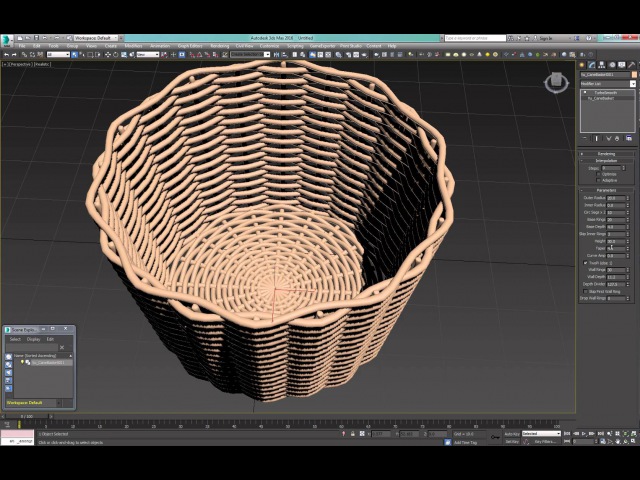The image size is (640, 480).
Task: Open the Modifier List dropdown
Action: pyautogui.click(x=606, y=83)
